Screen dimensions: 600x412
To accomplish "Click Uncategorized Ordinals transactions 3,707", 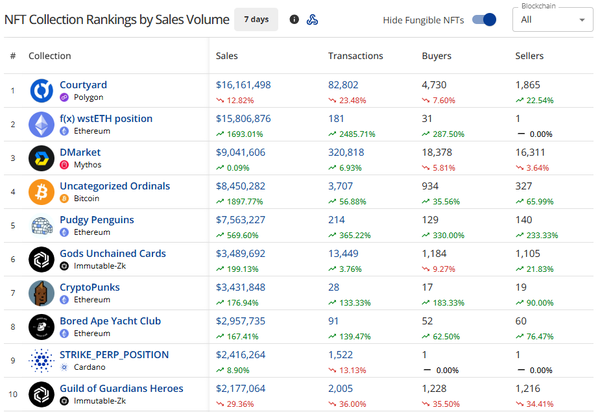I will [x=341, y=186].
